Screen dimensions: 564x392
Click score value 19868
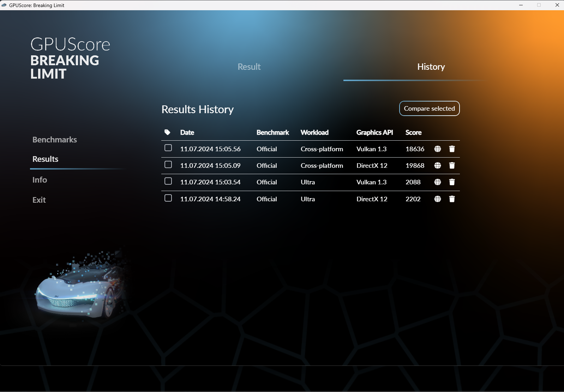pos(415,165)
